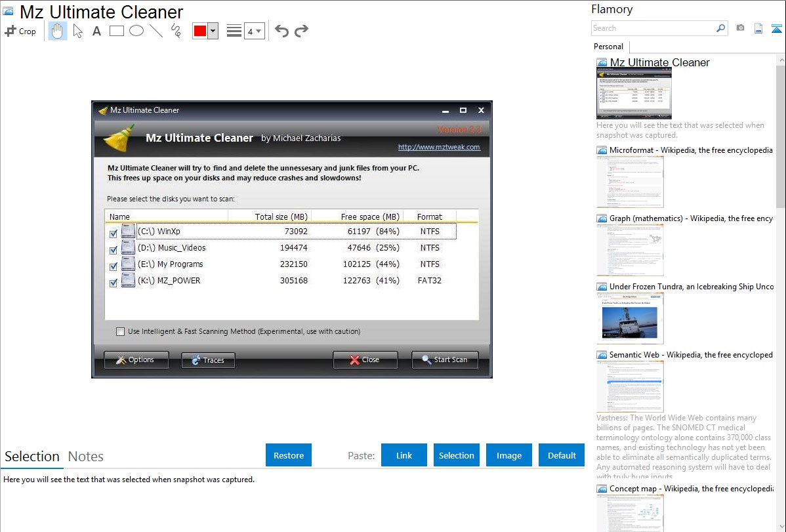Viewport: 786px width, 532px height.
Task: Paste as Link
Action: [404, 455]
